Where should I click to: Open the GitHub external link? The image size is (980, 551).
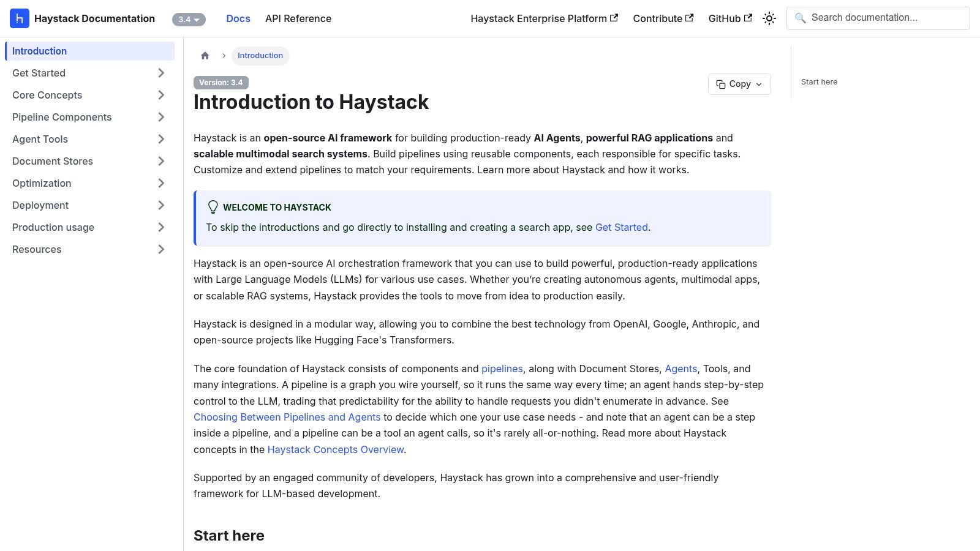[730, 18]
